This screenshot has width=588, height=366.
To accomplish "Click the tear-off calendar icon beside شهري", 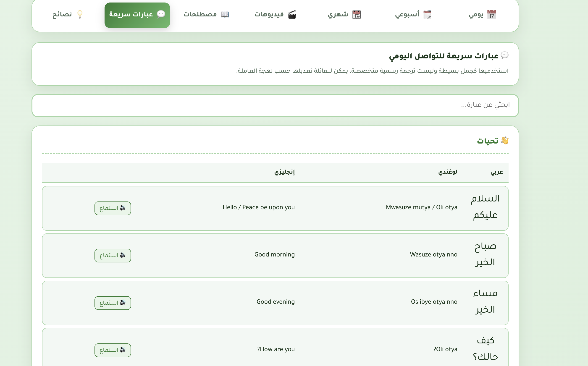I will (356, 15).
